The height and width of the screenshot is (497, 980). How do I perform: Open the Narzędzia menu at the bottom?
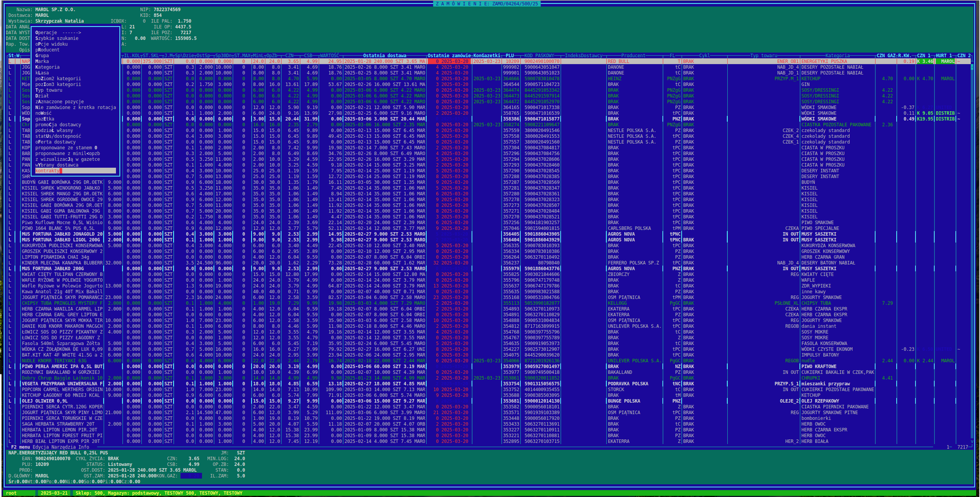click(x=64, y=447)
